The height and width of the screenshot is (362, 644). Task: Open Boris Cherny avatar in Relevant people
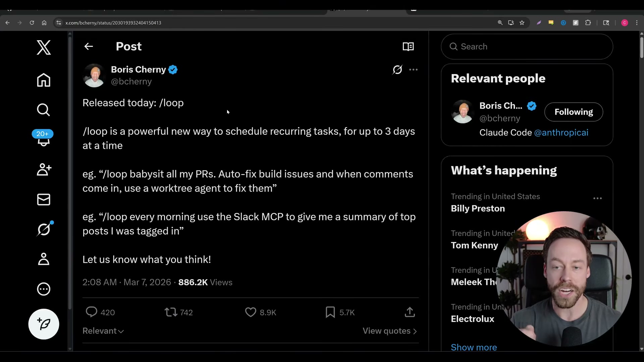463,112
